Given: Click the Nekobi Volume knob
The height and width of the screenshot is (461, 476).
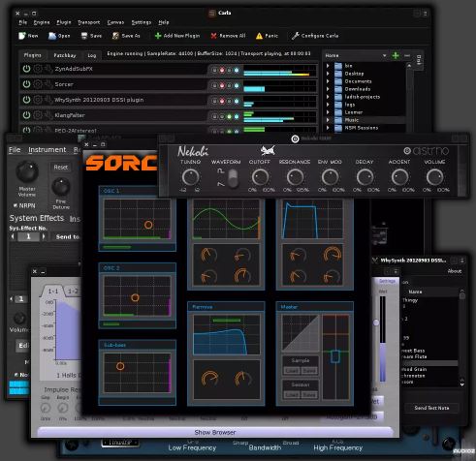Looking at the screenshot, I should [x=434, y=177].
